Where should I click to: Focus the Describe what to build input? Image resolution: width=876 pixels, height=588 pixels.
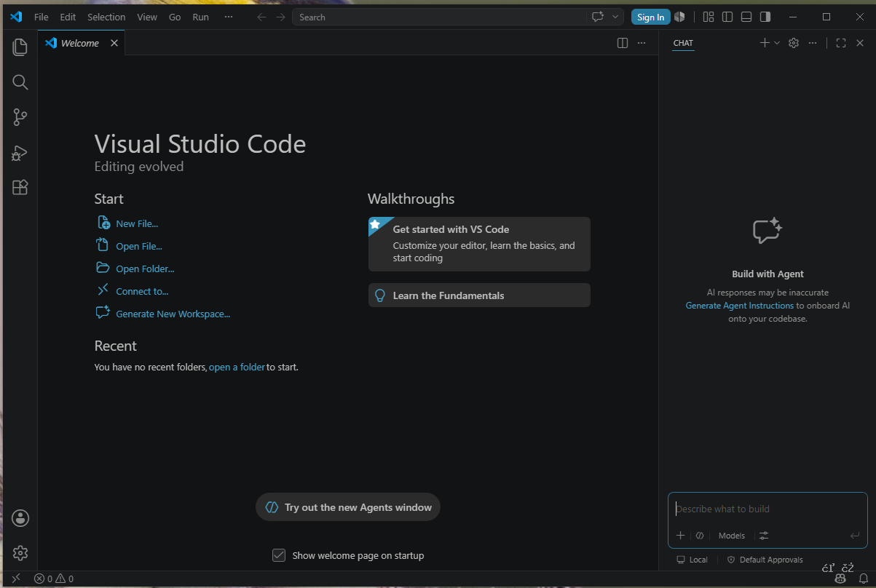tap(768, 509)
